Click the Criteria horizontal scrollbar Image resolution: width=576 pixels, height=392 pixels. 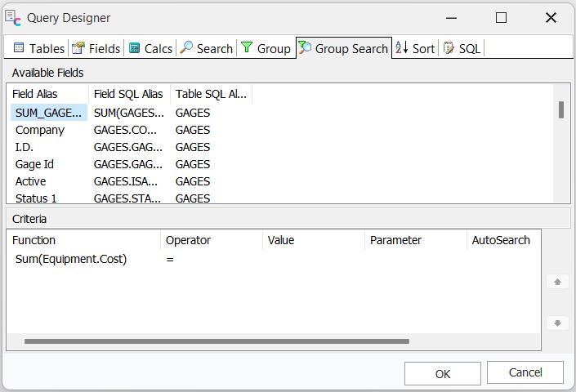217,341
